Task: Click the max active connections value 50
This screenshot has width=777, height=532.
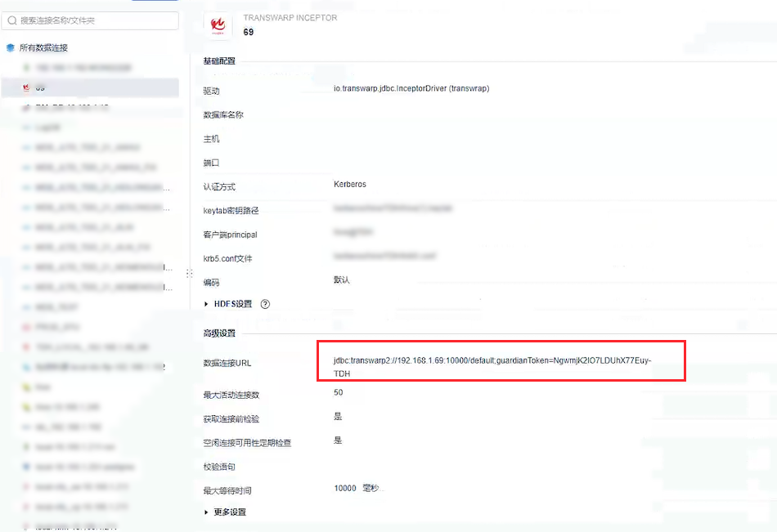Action: pyautogui.click(x=338, y=392)
